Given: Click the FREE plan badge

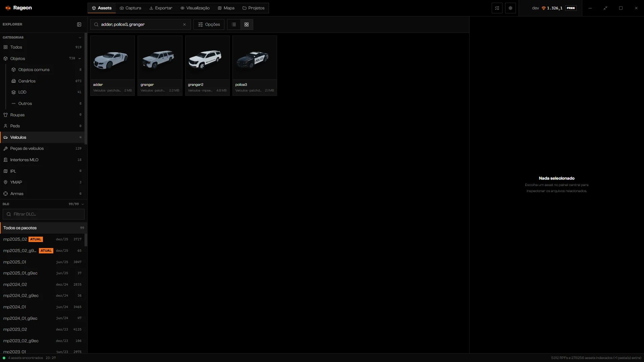Looking at the screenshot, I should (571, 8).
